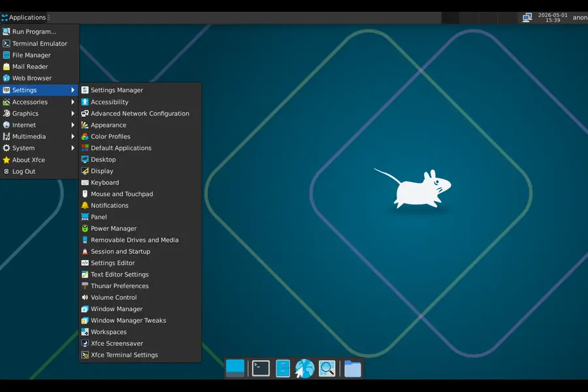Image resolution: width=588 pixels, height=392 pixels.
Task: Open Application Finder magnifier dock icon
Action: pos(327,368)
